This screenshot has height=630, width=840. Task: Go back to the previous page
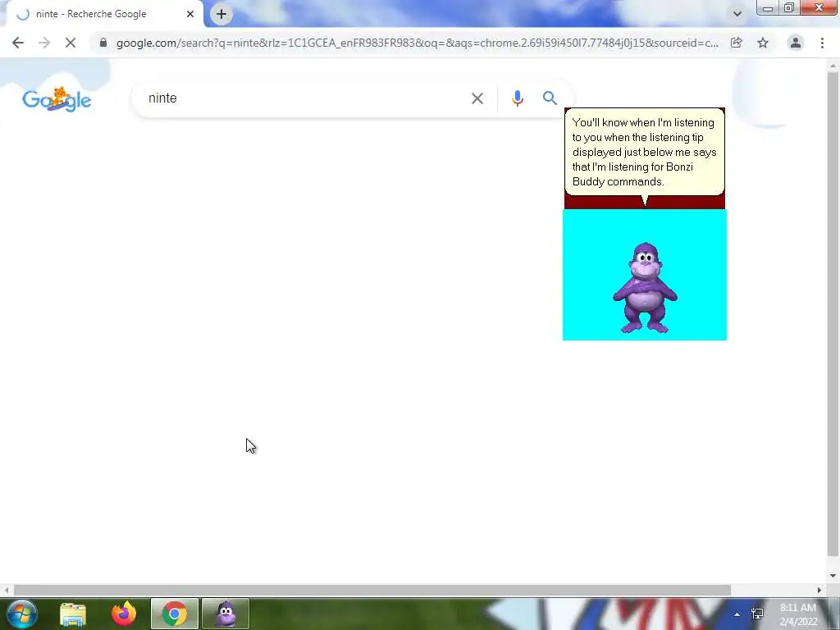18,43
